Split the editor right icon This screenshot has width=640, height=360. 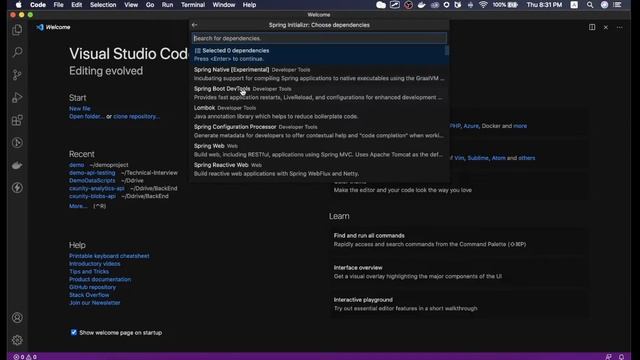(x=592, y=27)
